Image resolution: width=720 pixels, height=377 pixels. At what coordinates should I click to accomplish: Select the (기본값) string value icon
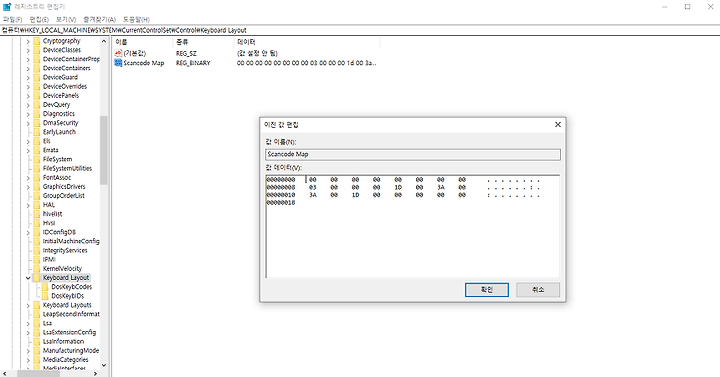click(x=118, y=53)
